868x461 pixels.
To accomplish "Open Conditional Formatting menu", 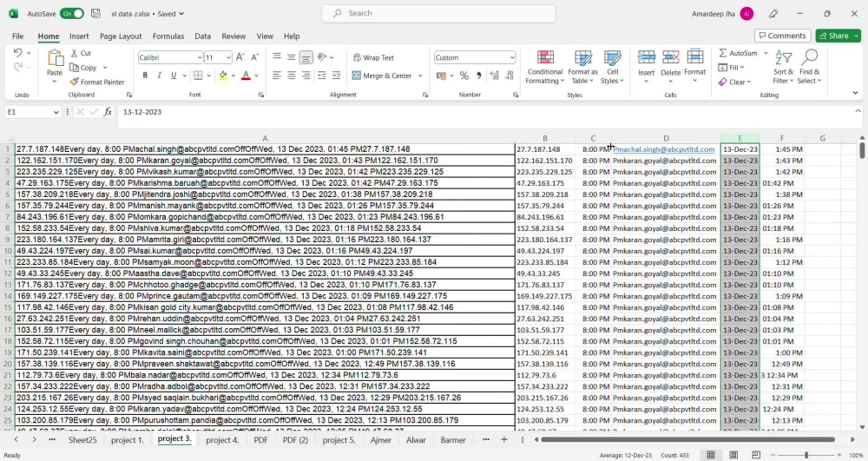I will (545, 66).
